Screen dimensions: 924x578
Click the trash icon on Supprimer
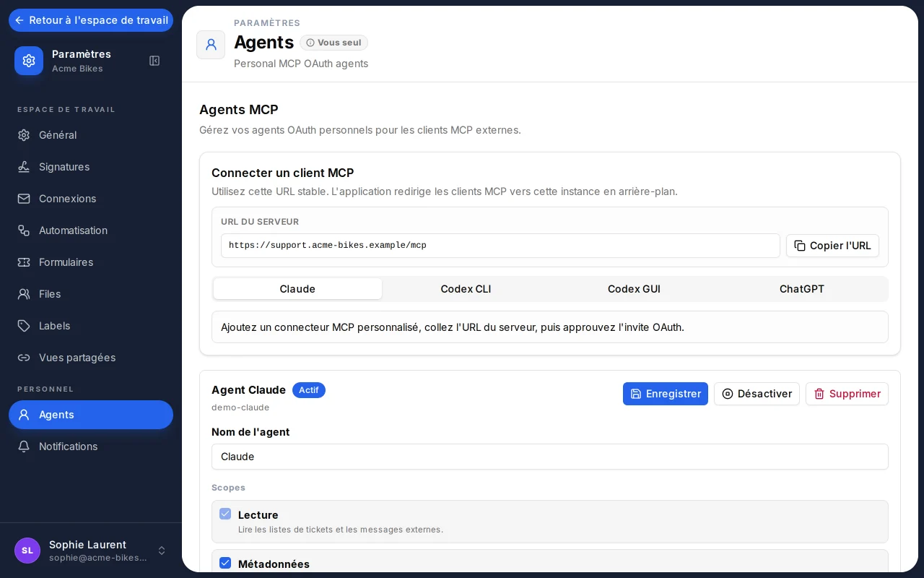point(819,394)
